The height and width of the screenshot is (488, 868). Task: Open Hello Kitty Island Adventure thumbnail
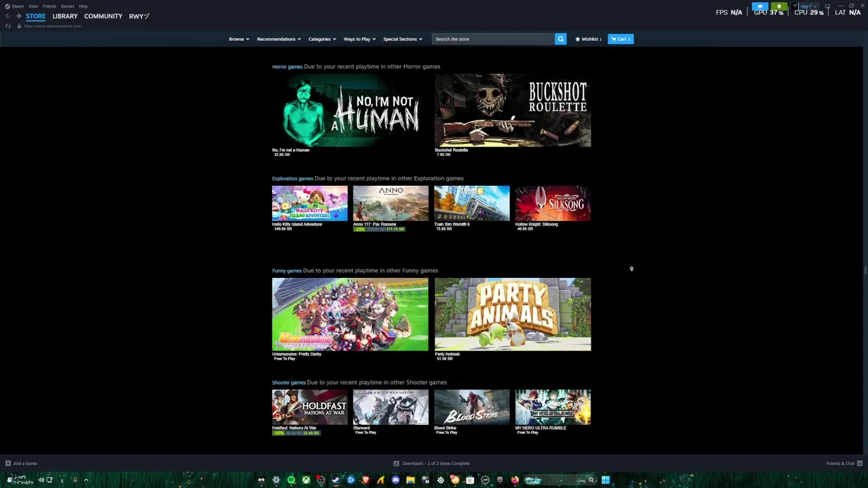coord(309,203)
